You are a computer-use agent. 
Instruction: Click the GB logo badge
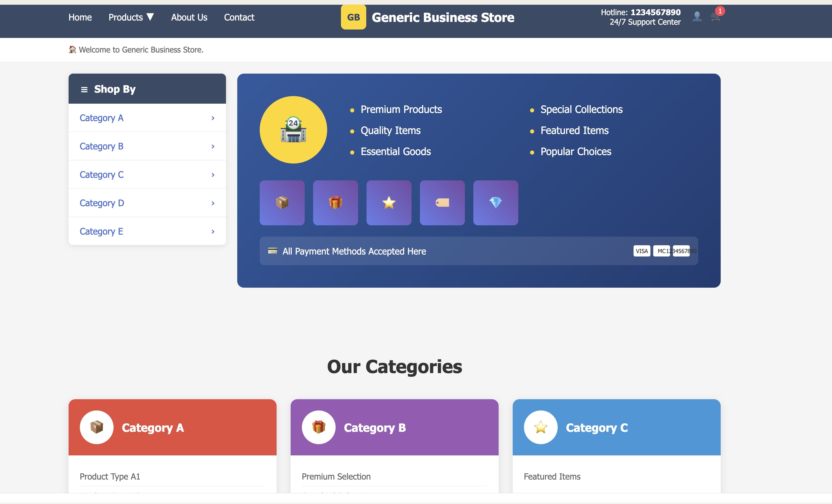[x=353, y=17]
